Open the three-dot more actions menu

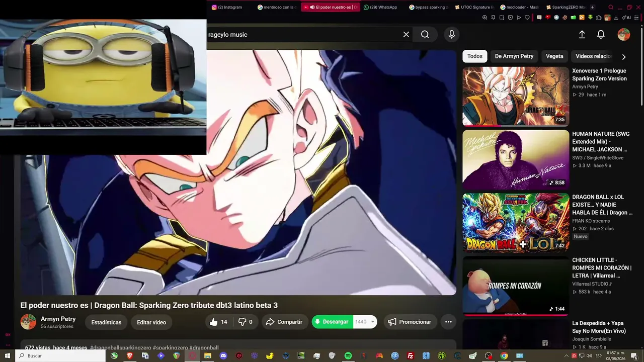448,322
